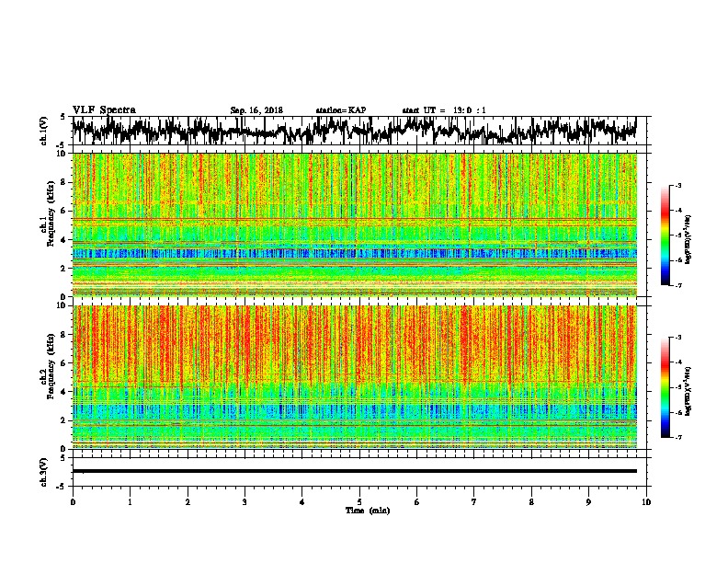Click time axis tick label '6'
This screenshot has height=563, width=728.
click(x=417, y=502)
